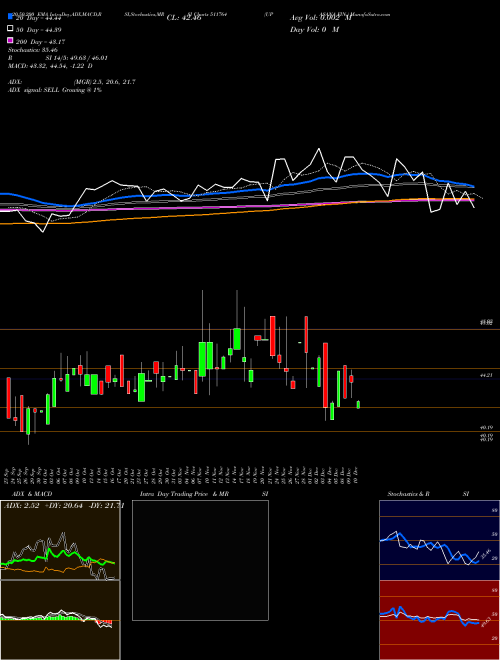Click the '44.21' price axis label
The image size is (500, 660).
(x=486, y=375)
